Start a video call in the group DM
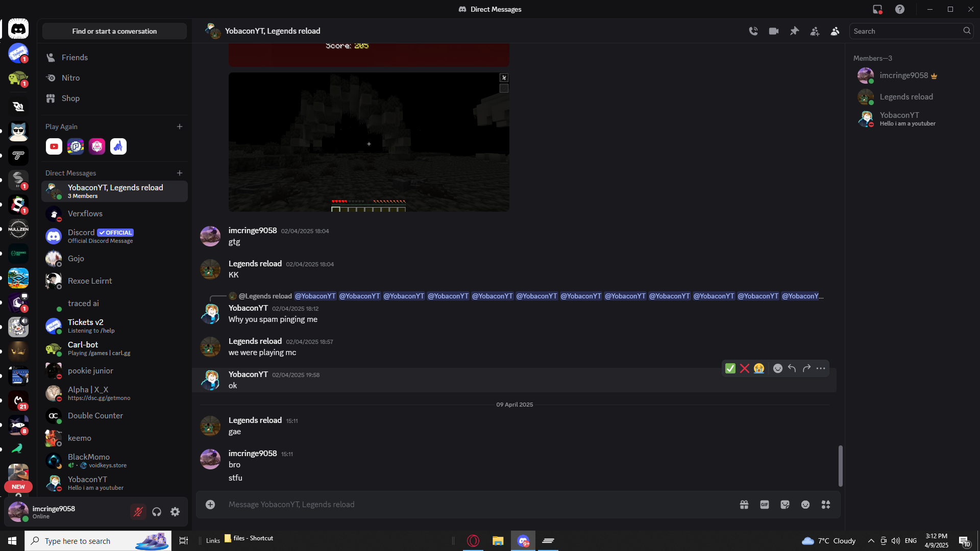Screen dimensions: 980x551 point(774,31)
